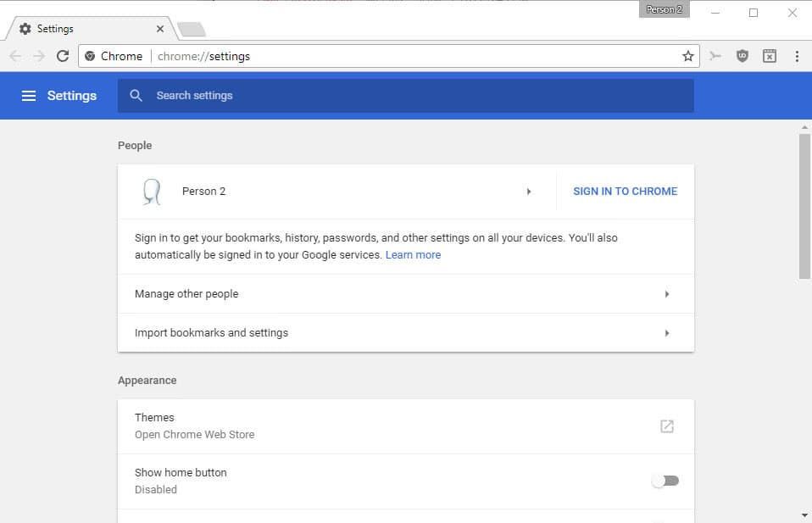The height and width of the screenshot is (523, 812).
Task: Click the greyed extension icon beside the bookmark star
Action: (x=715, y=56)
